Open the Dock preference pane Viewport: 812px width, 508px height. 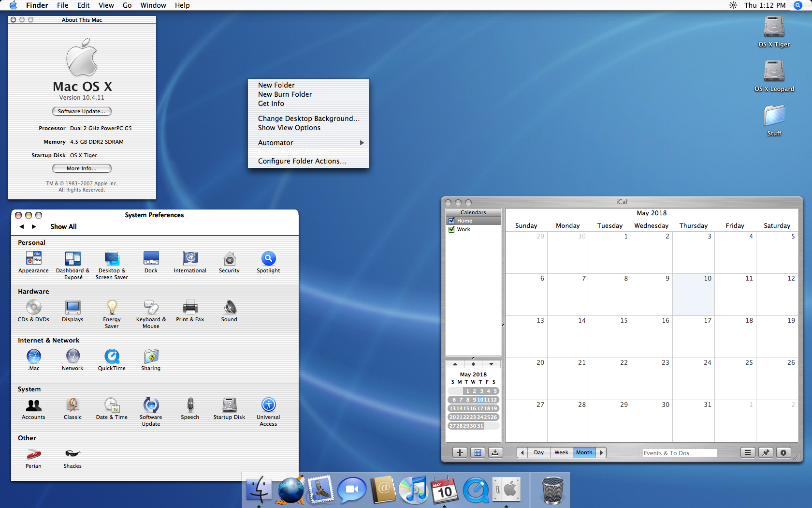pos(151,262)
